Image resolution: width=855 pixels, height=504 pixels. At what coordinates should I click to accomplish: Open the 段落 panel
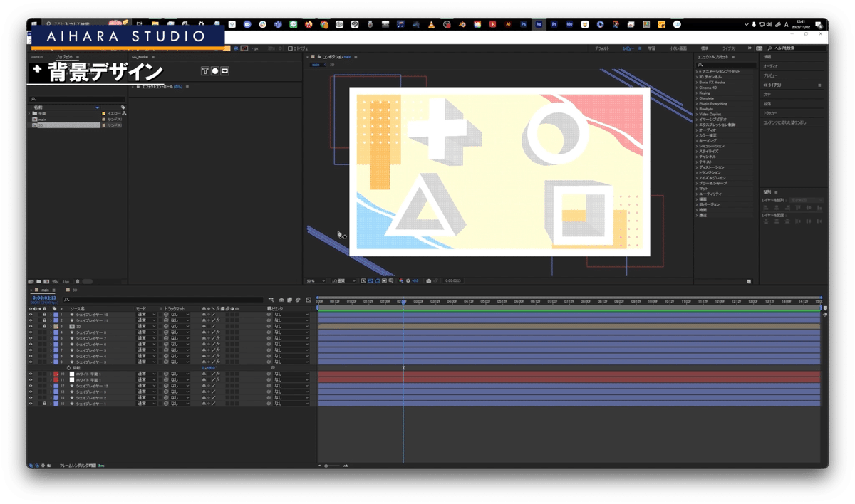click(767, 104)
